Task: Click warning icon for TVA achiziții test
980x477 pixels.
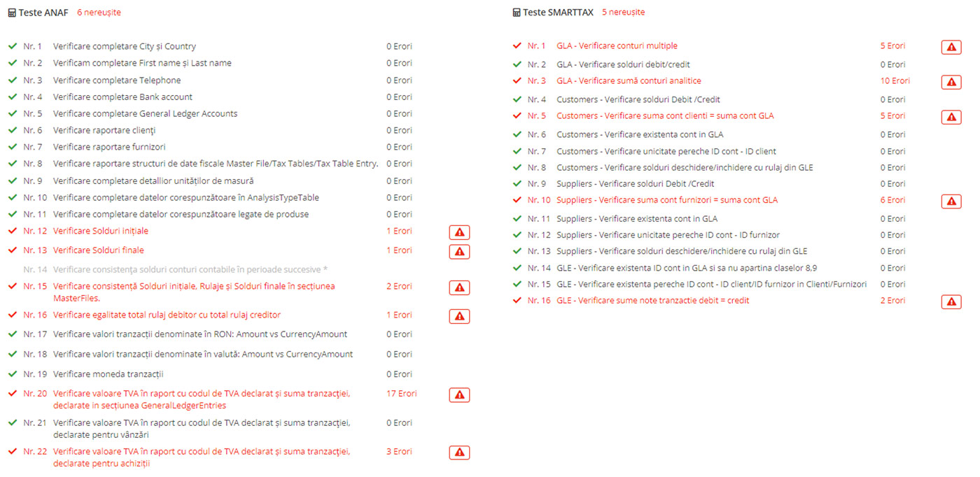Action: point(459,453)
